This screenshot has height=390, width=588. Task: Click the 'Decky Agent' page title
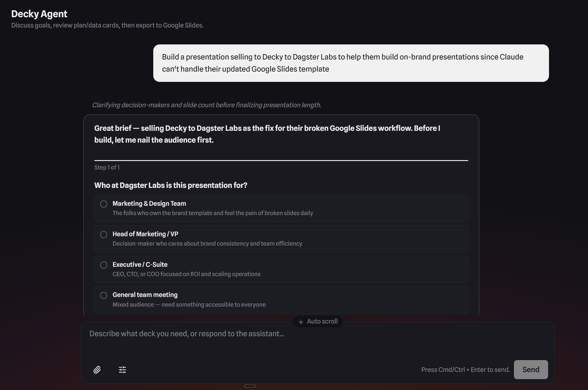point(39,14)
